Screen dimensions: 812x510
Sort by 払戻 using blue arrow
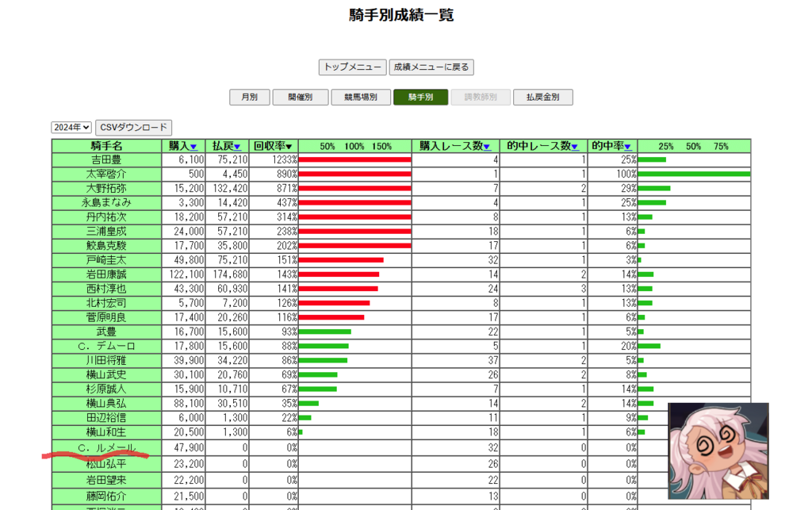pos(236,147)
